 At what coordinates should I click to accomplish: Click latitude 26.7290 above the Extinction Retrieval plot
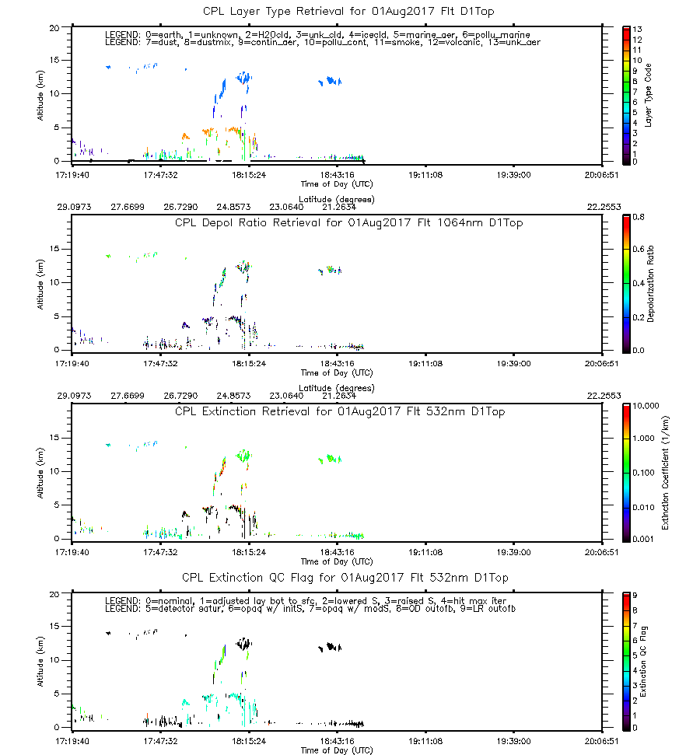point(180,396)
